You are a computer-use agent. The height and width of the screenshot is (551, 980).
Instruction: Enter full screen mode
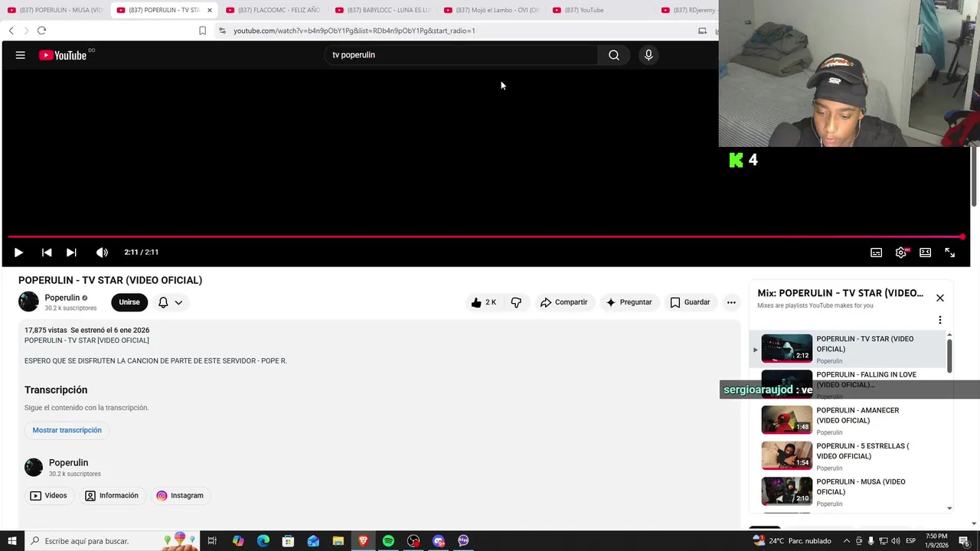tap(949, 253)
